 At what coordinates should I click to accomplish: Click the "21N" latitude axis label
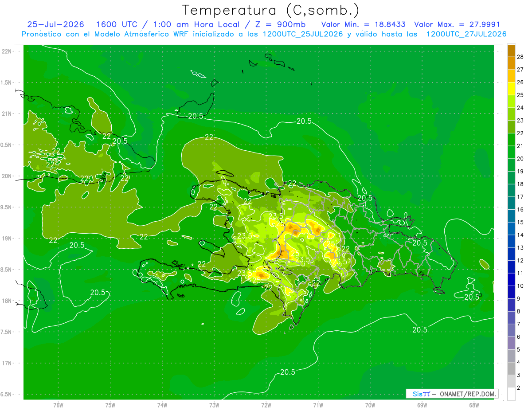point(6,114)
